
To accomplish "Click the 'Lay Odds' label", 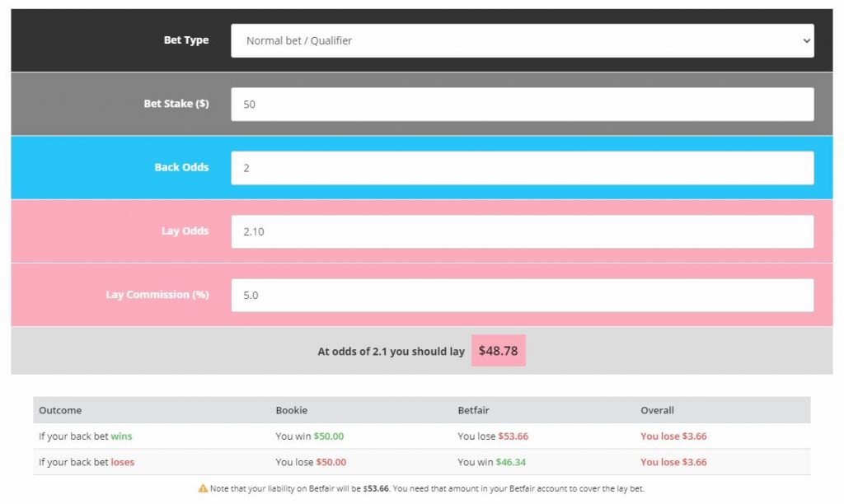I will (185, 231).
